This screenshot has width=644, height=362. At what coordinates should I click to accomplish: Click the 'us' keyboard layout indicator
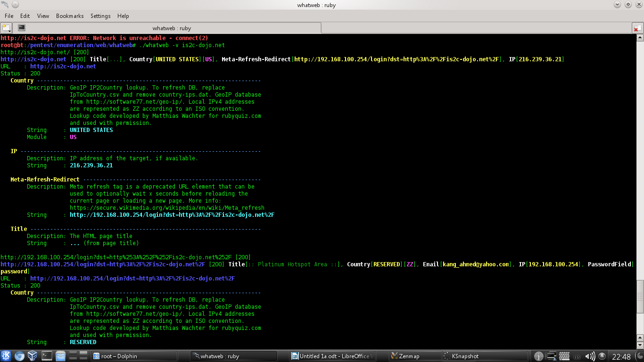[x=577, y=357]
